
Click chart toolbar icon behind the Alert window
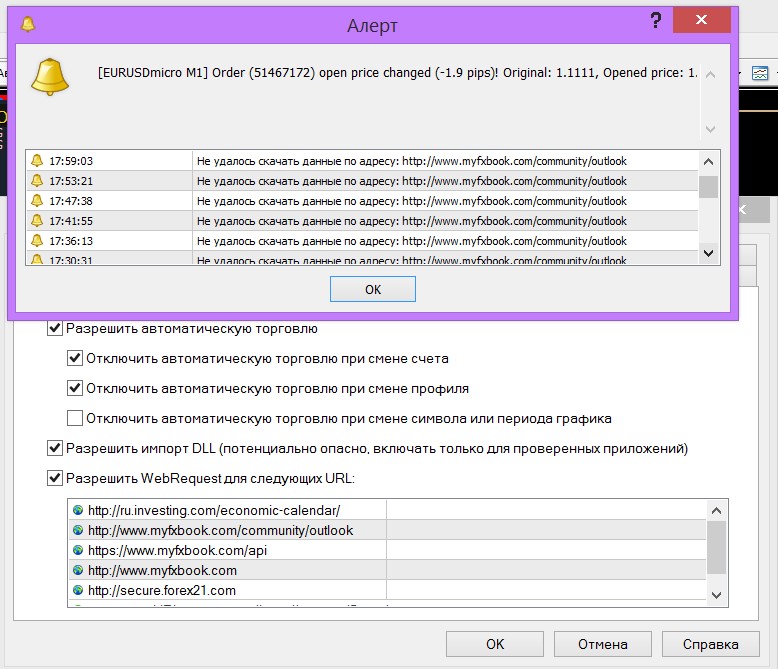760,74
